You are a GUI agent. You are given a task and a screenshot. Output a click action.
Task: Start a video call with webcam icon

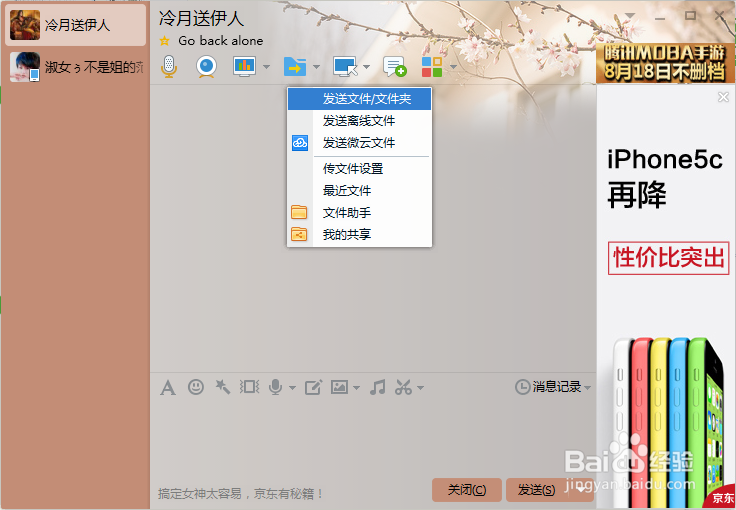click(206, 67)
